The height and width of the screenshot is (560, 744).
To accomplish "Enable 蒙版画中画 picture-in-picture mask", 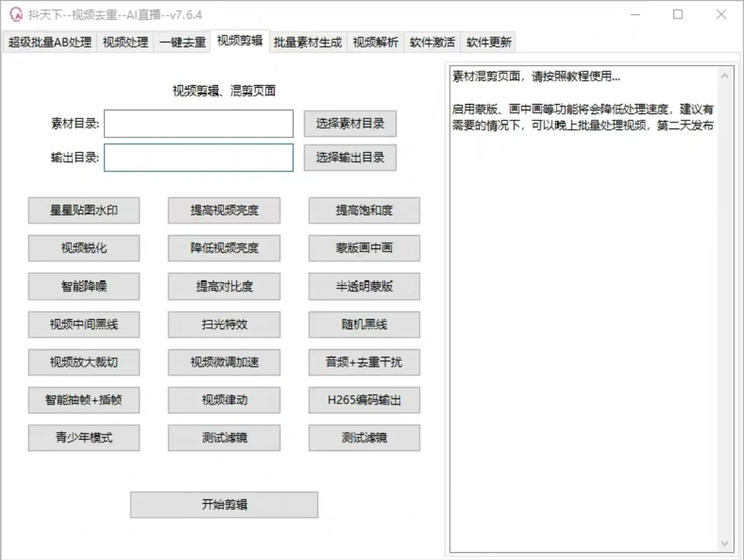I will pyautogui.click(x=364, y=248).
